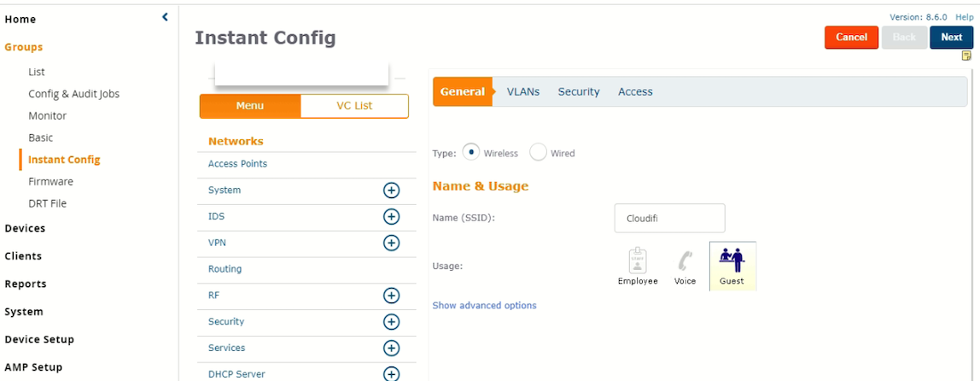Open the IDS menu item
The image size is (980, 381).
[216, 216]
